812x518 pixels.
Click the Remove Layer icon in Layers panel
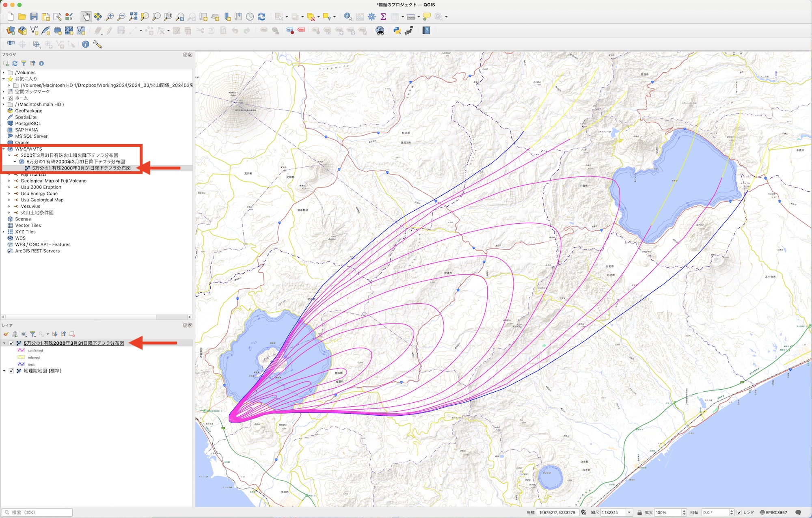(x=72, y=334)
